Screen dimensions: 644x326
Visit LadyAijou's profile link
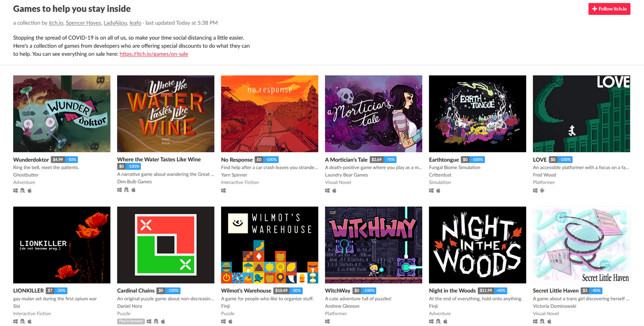click(x=115, y=23)
